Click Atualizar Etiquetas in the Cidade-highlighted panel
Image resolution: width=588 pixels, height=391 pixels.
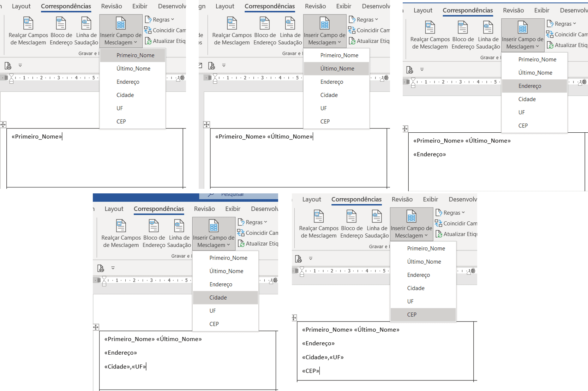pos(258,243)
